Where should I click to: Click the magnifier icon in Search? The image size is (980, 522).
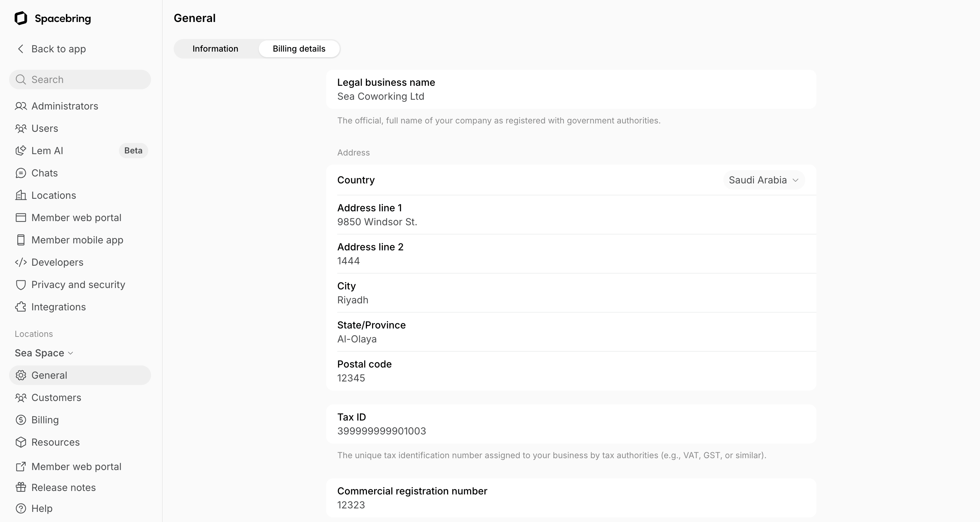pos(21,80)
